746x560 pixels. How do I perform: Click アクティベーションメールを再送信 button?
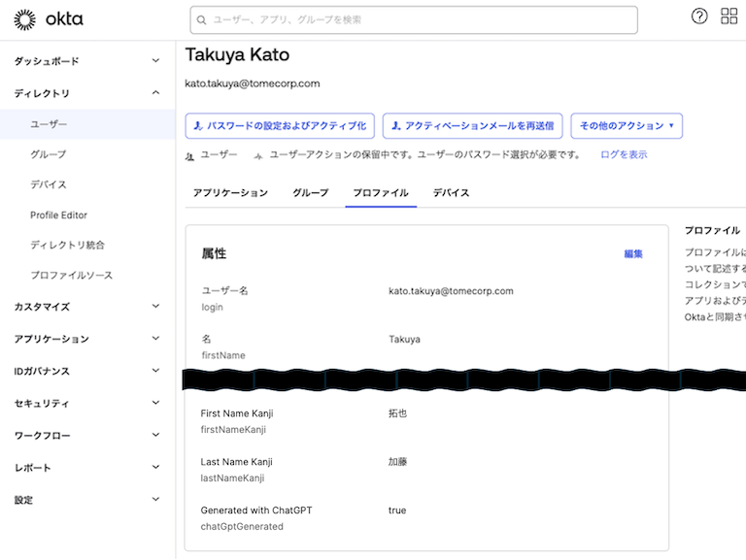(x=472, y=126)
